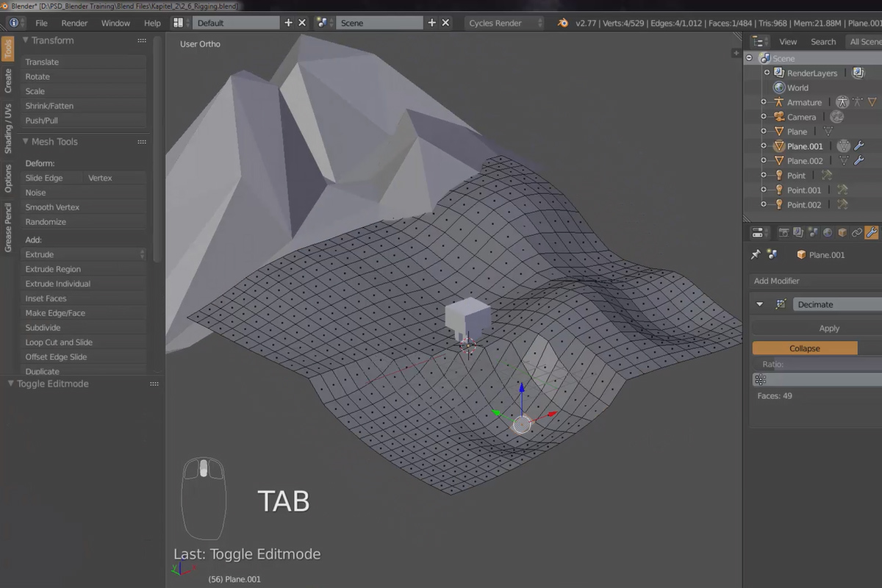This screenshot has height=588, width=882.
Task: Click the Decimate modifier icon
Action: click(x=781, y=304)
